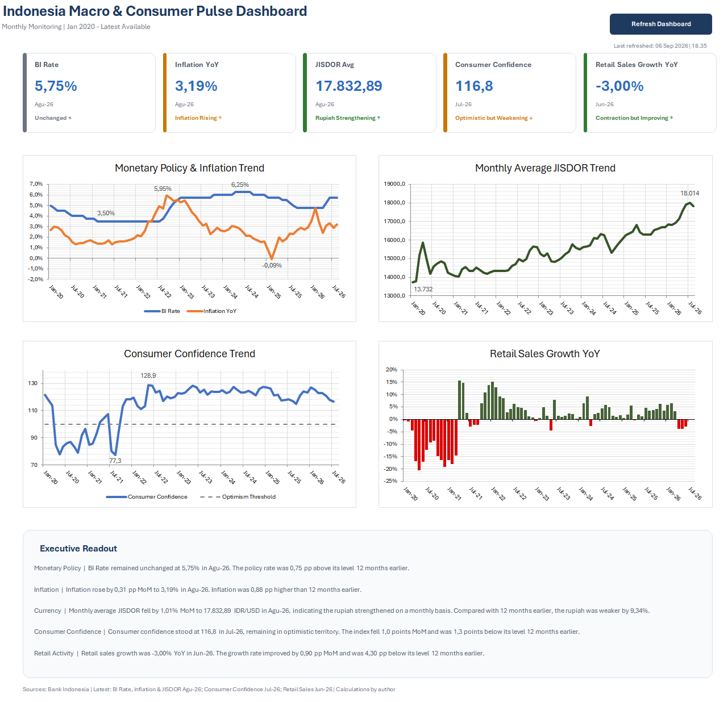Select the 'Consumer Confidence Trend' chart title
This screenshot has height=702, width=728.
[189, 354]
